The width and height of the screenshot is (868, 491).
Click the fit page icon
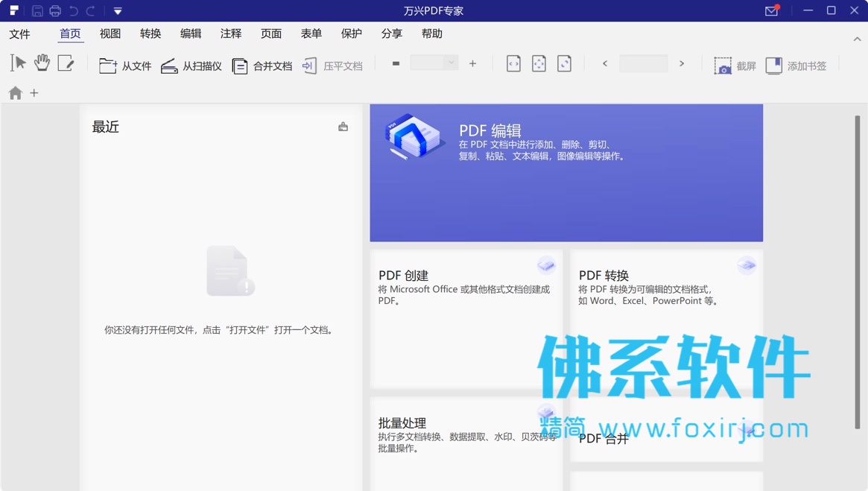click(539, 63)
